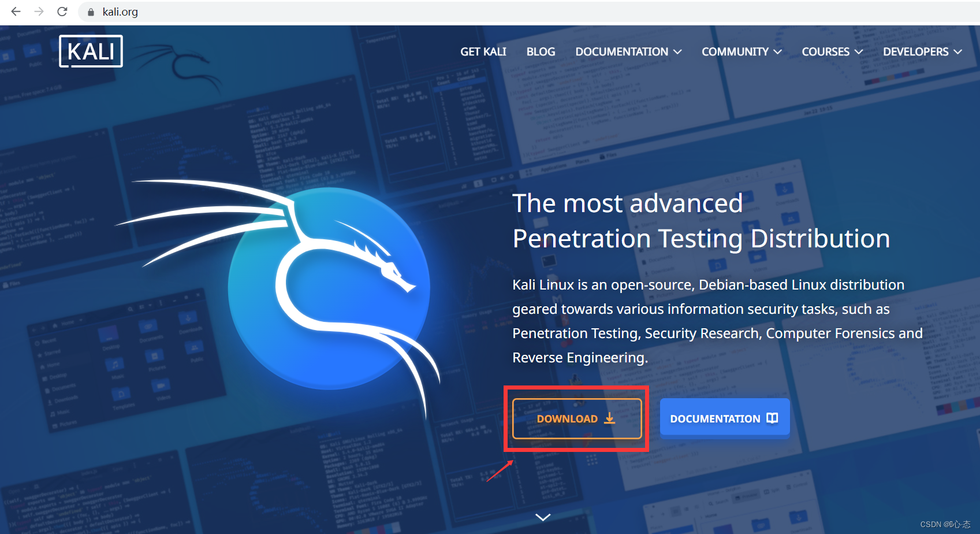Go to the BLOG page

pos(541,51)
